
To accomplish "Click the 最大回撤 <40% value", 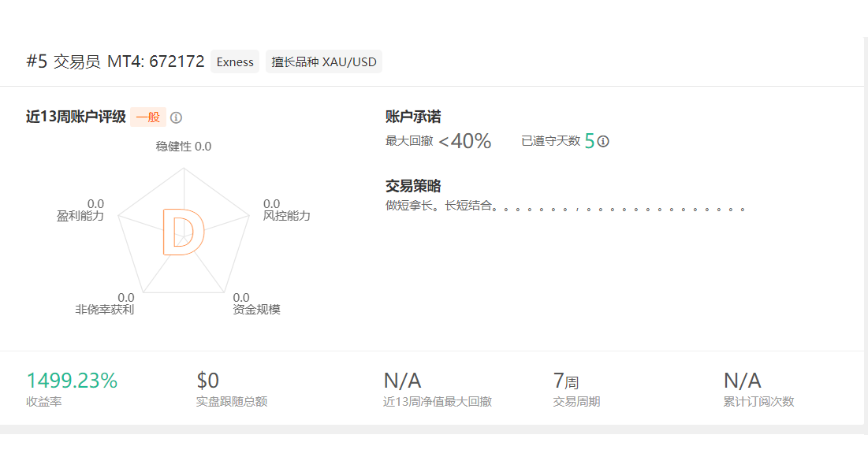I will tap(465, 141).
